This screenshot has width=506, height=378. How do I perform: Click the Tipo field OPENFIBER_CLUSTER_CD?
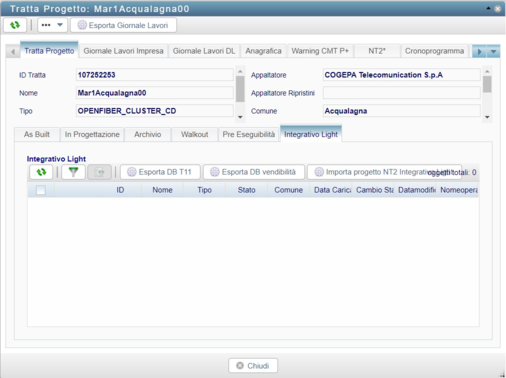tap(155, 111)
